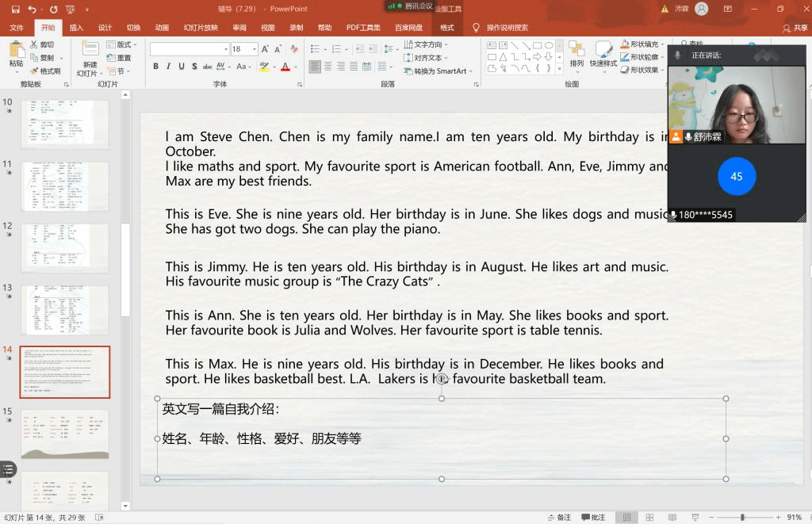This screenshot has width=812, height=524.
Task: Open the font size dropdown
Action: pyautogui.click(x=253, y=49)
